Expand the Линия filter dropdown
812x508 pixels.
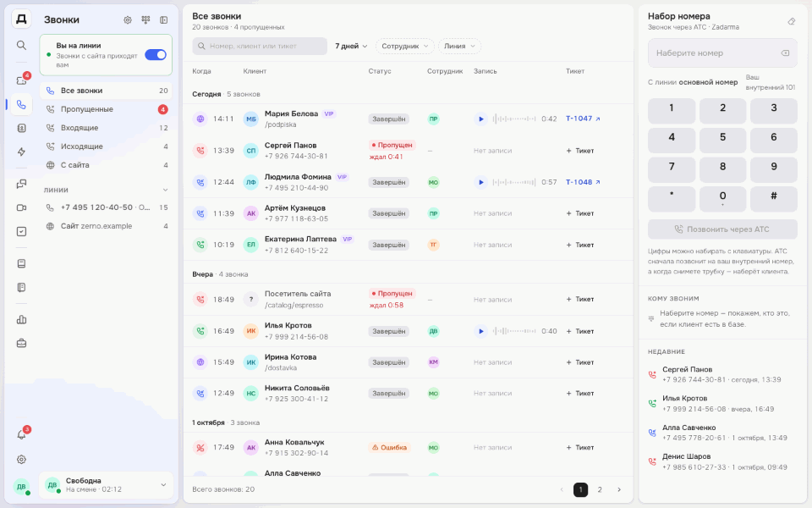click(x=459, y=46)
